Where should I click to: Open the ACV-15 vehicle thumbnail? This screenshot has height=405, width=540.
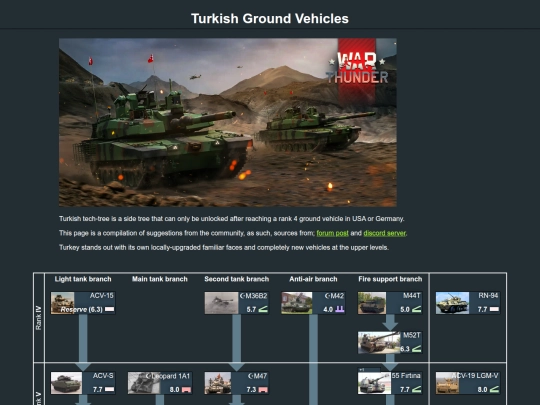coord(62,303)
